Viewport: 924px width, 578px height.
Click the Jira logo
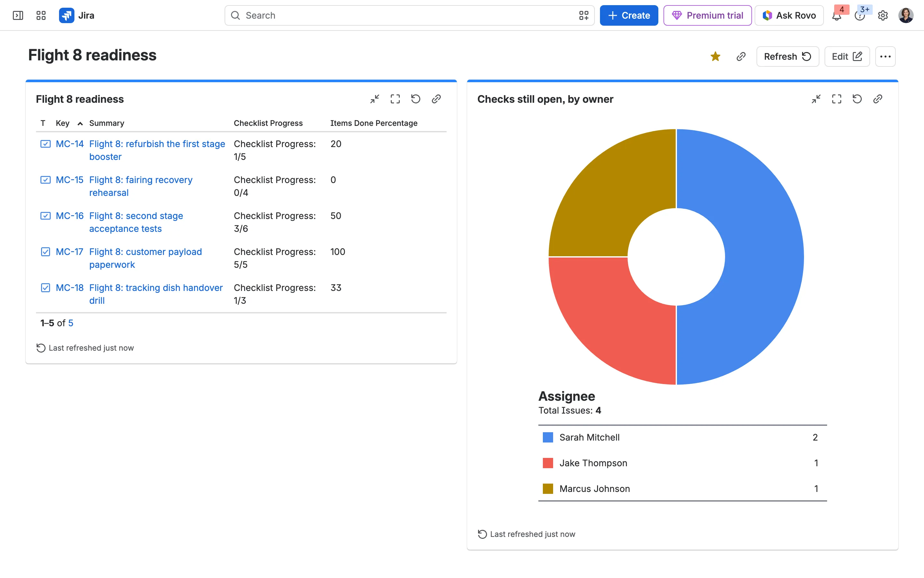(x=77, y=15)
